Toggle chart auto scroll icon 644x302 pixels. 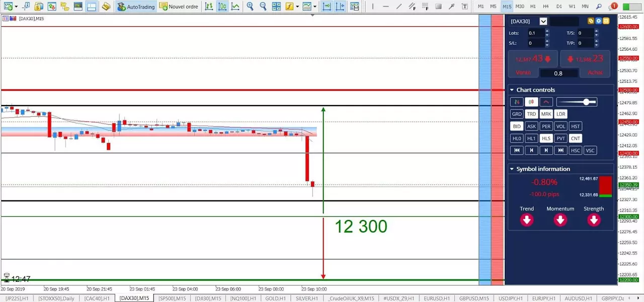click(x=327, y=7)
